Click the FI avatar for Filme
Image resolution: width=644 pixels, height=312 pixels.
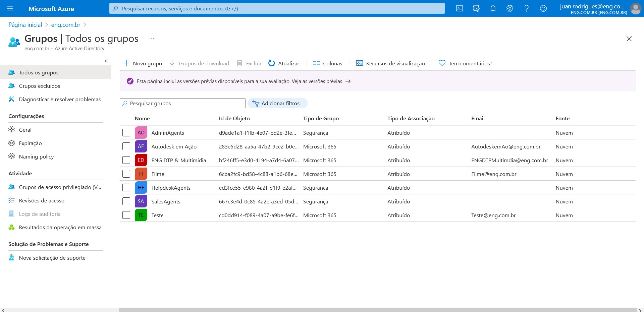(141, 174)
